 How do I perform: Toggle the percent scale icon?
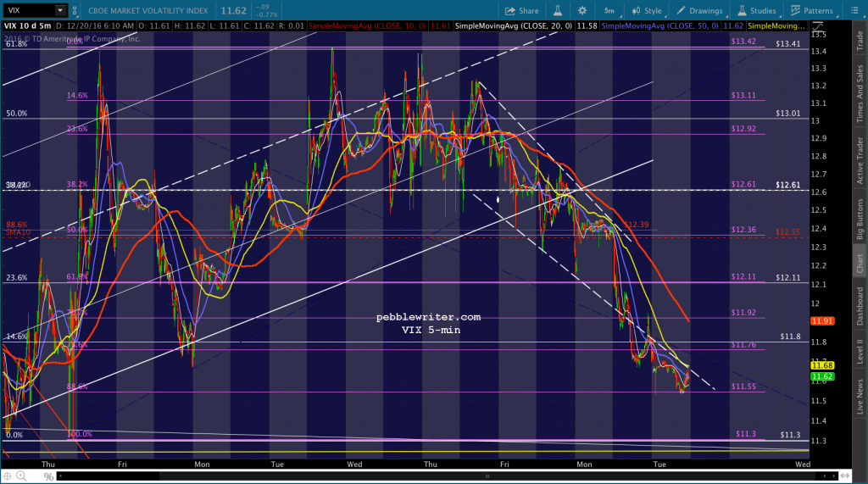pos(48,476)
